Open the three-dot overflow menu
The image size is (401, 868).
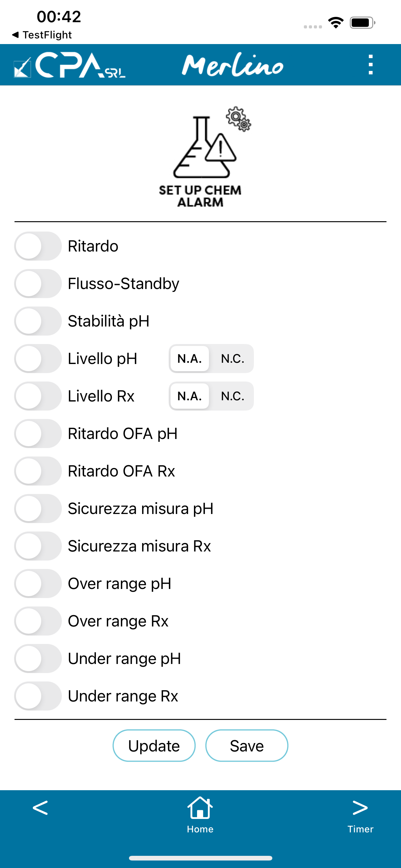370,65
